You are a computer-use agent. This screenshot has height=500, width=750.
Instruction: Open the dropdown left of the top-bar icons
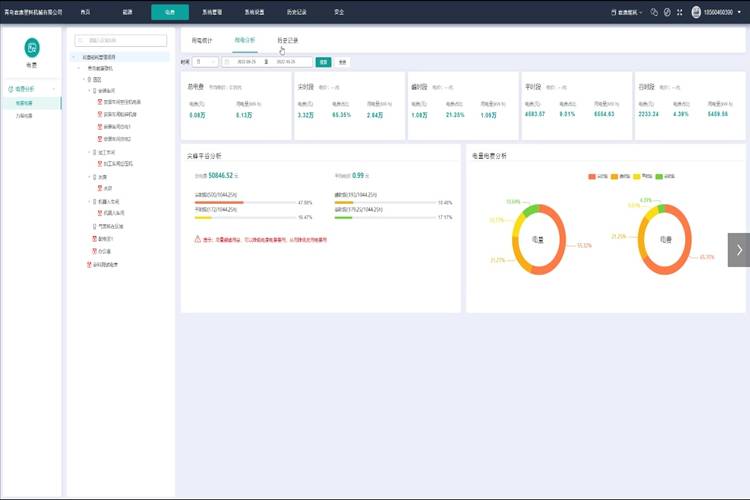coord(626,12)
